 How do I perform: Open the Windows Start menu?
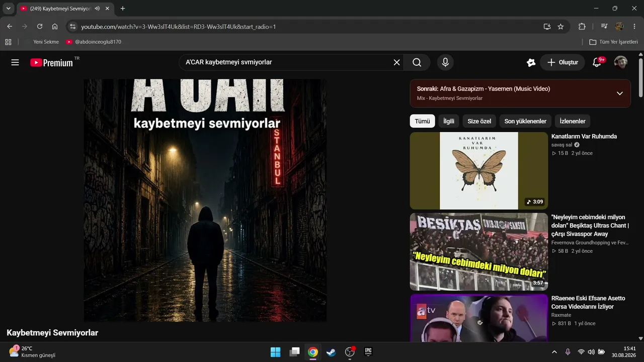276,352
